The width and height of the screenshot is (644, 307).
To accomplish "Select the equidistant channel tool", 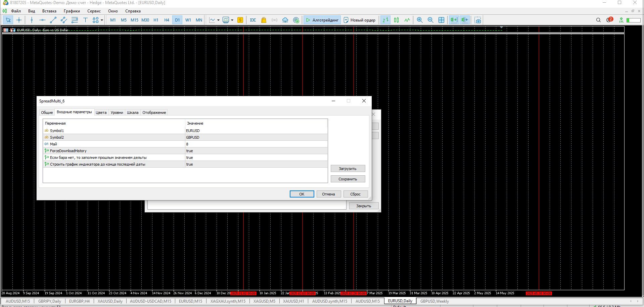I will pyautogui.click(x=64, y=20).
